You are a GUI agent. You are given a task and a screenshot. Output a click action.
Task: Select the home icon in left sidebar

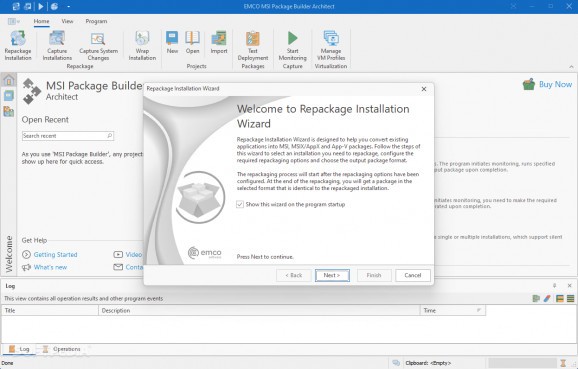[8, 80]
